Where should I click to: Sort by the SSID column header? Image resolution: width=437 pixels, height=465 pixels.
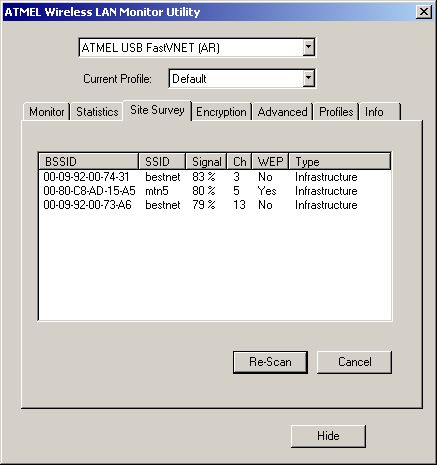coord(162,162)
